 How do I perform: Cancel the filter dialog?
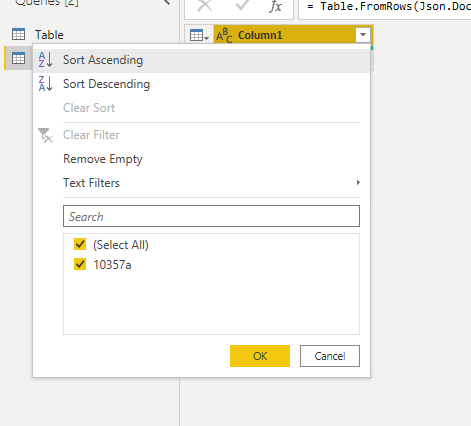(330, 356)
